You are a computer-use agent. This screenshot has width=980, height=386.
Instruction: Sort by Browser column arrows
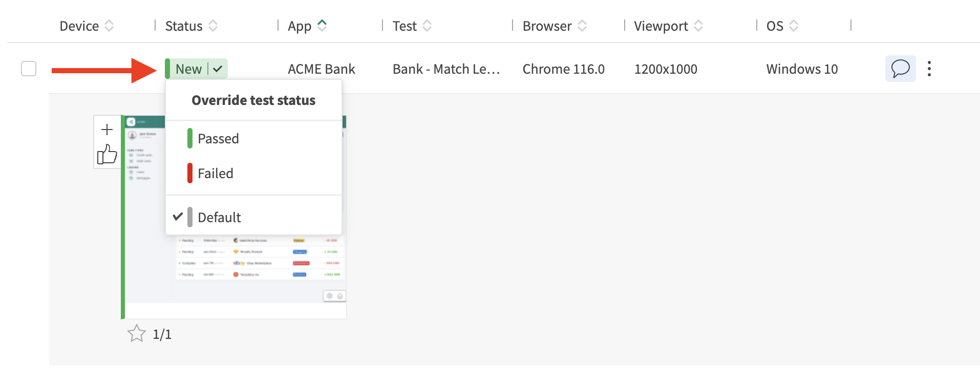(x=582, y=26)
